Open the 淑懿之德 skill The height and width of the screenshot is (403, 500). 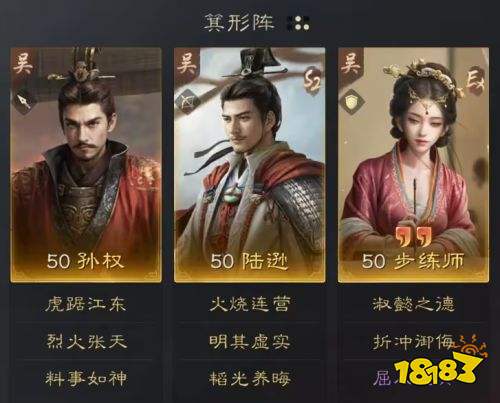click(414, 304)
